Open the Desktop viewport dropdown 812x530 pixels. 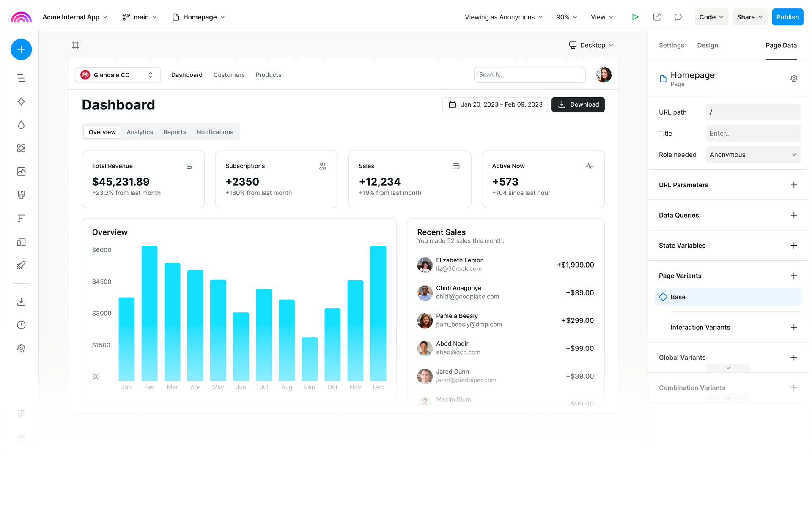(591, 45)
